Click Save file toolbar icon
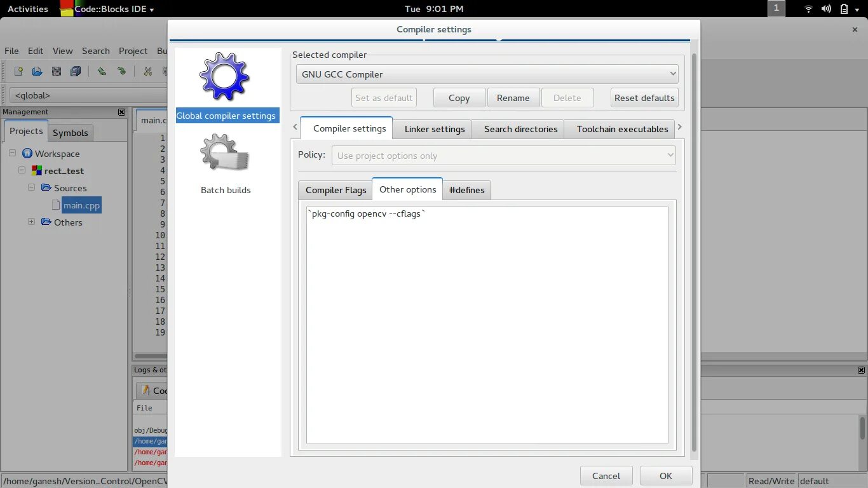The height and width of the screenshot is (488, 868). click(57, 71)
